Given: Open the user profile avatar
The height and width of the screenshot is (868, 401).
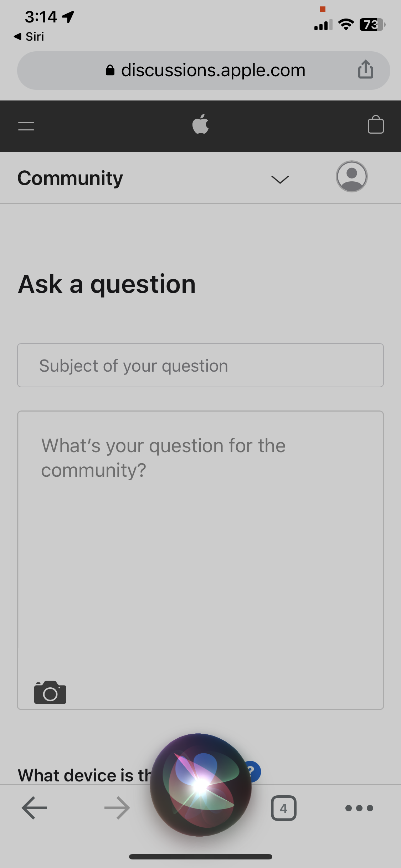Looking at the screenshot, I should point(351,177).
